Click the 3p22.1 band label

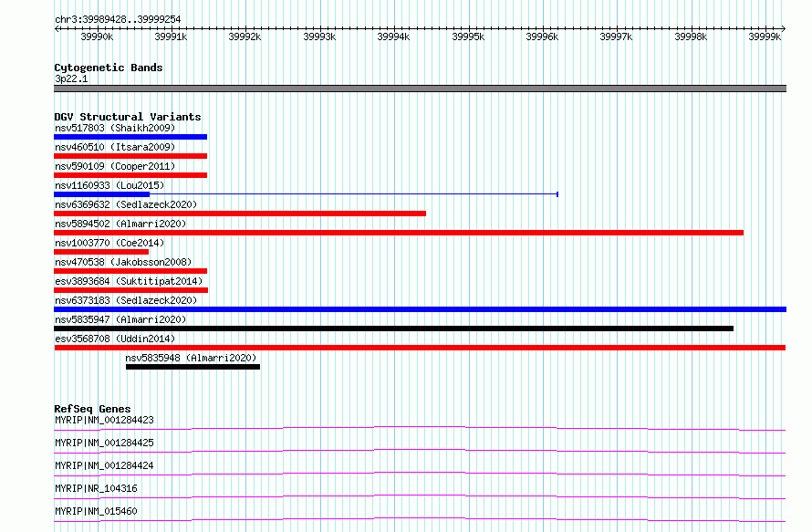(71, 78)
